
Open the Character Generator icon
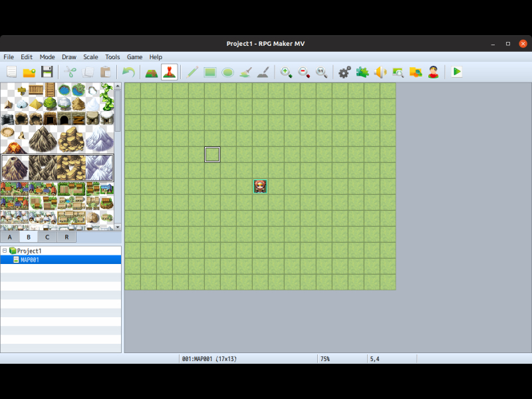434,72
